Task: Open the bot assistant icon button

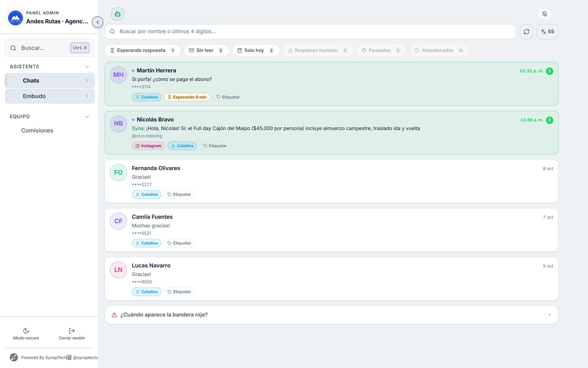Action: [118, 14]
